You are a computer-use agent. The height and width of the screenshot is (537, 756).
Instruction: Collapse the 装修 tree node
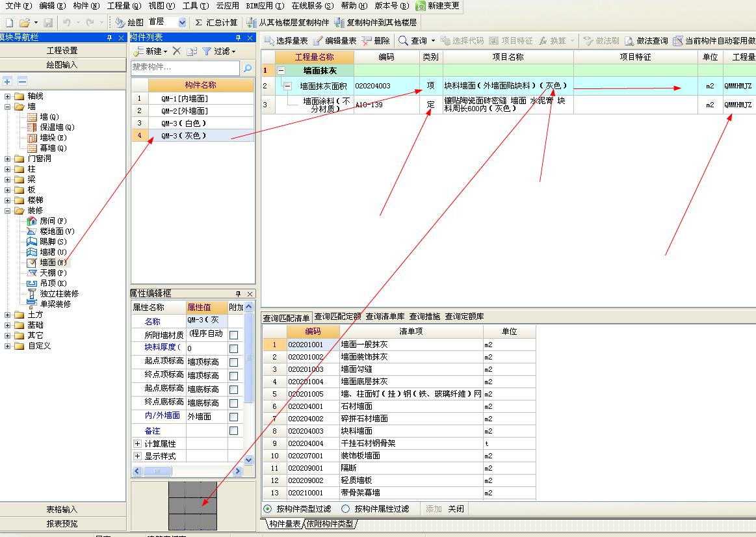[x=7, y=211]
